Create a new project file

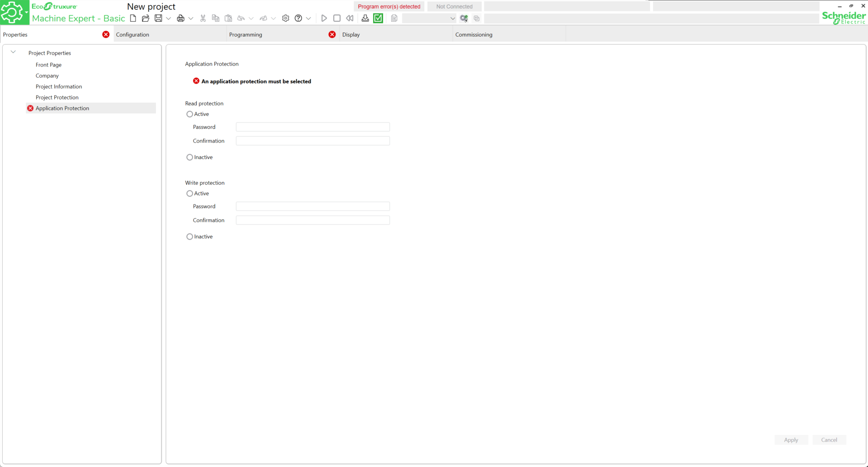(x=133, y=19)
